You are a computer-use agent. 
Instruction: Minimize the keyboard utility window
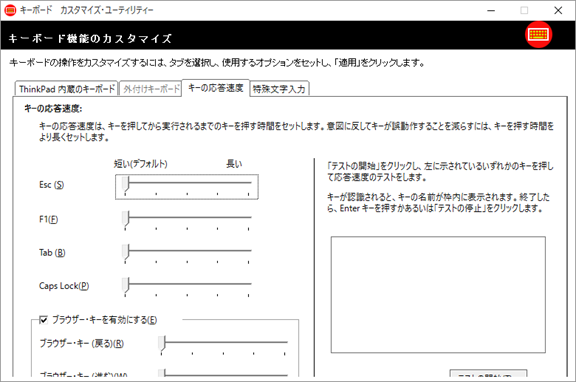coord(491,10)
